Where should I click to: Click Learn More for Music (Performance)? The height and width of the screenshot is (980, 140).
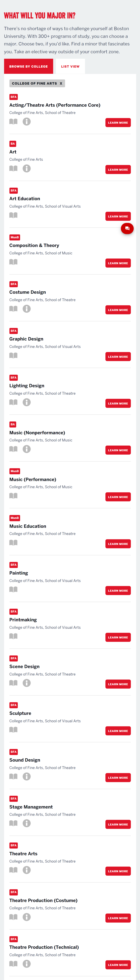(118, 497)
